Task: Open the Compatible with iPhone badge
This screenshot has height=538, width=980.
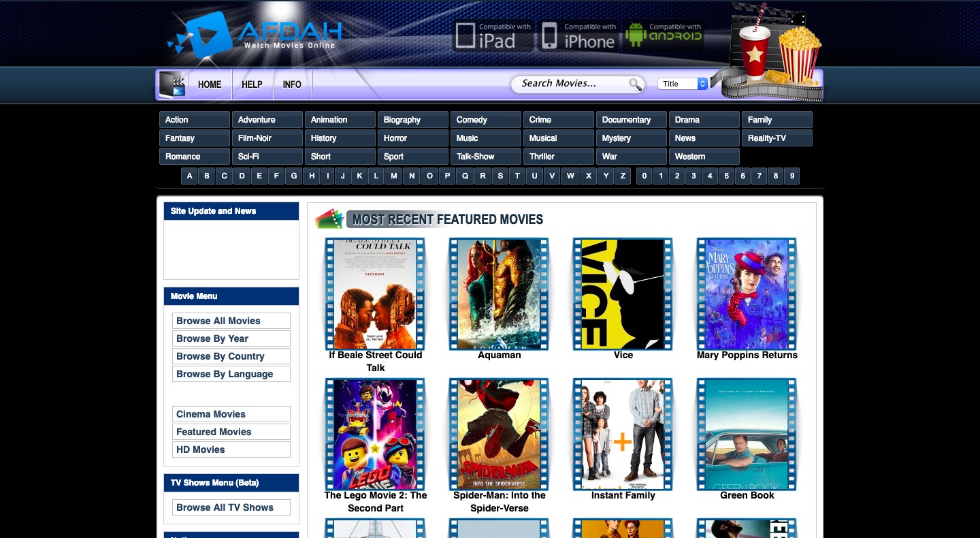Action: [578, 36]
